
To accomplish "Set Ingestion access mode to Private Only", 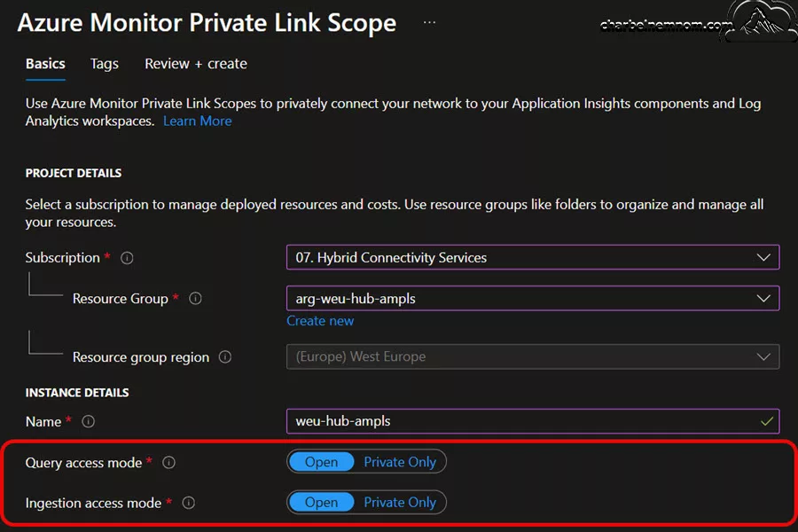I will [400, 503].
